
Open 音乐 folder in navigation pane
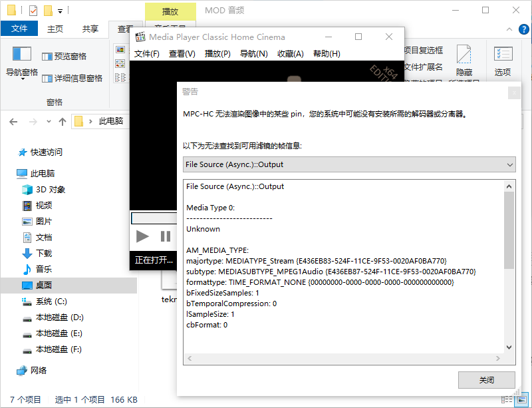(x=37, y=269)
